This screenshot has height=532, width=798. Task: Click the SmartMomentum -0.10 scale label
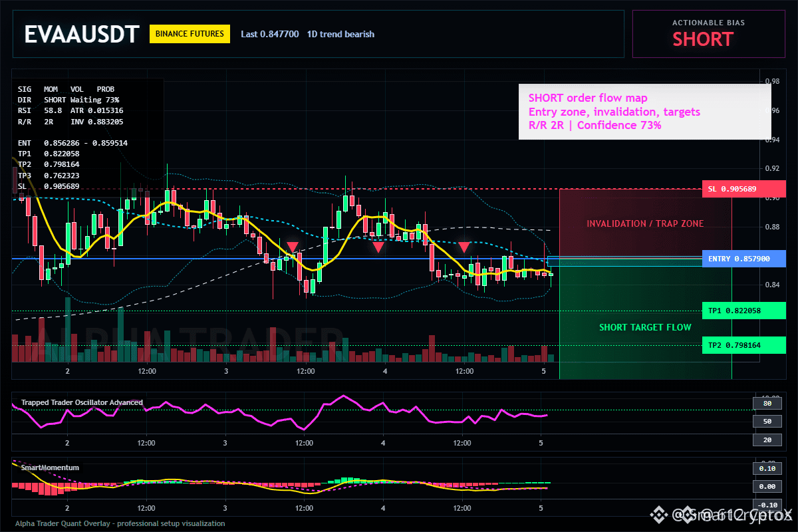[767, 505]
